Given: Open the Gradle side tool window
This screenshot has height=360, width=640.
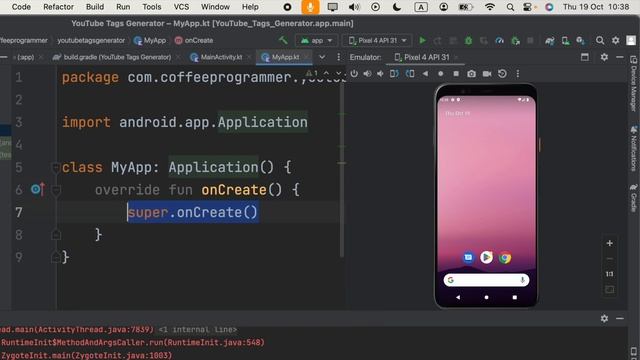Looking at the screenshot, I should [x=633, y=198].
